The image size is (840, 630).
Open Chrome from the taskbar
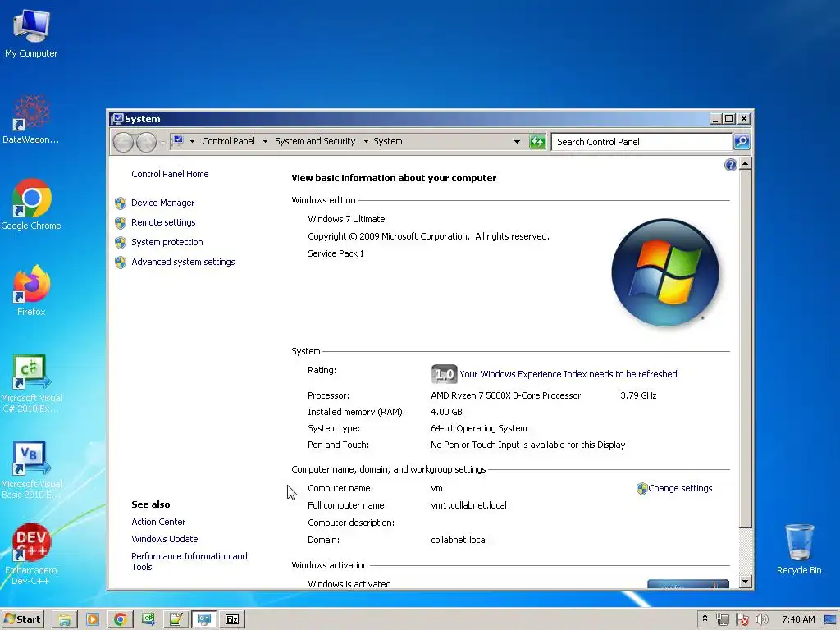(x=121, y=619)
